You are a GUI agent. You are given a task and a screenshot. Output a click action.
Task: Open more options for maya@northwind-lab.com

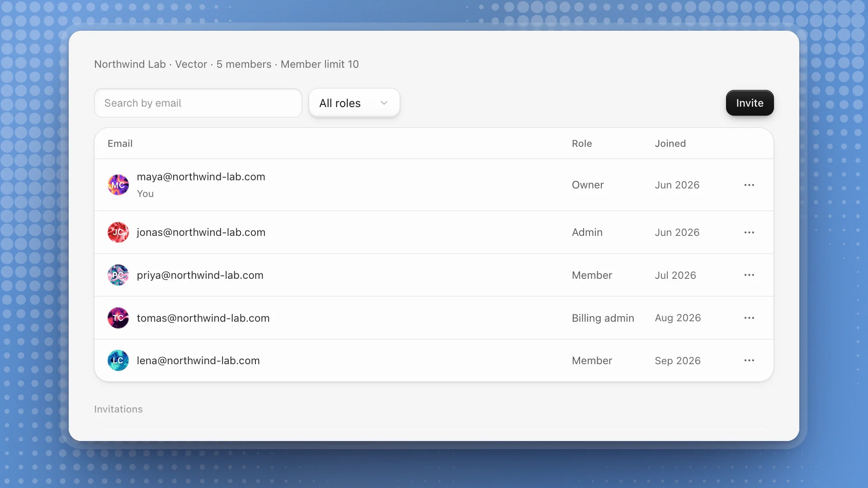coord(749,185)
